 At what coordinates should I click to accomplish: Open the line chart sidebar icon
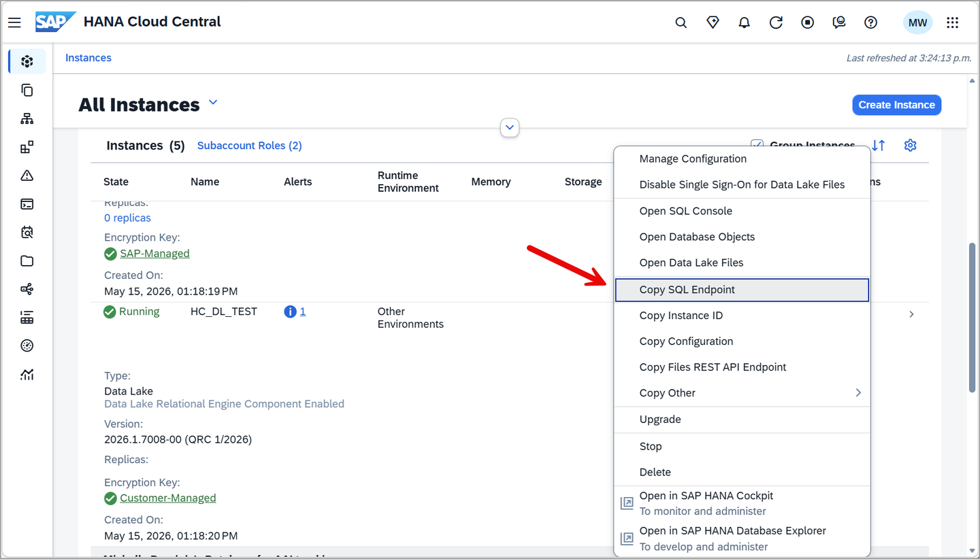tap(27, 374)
